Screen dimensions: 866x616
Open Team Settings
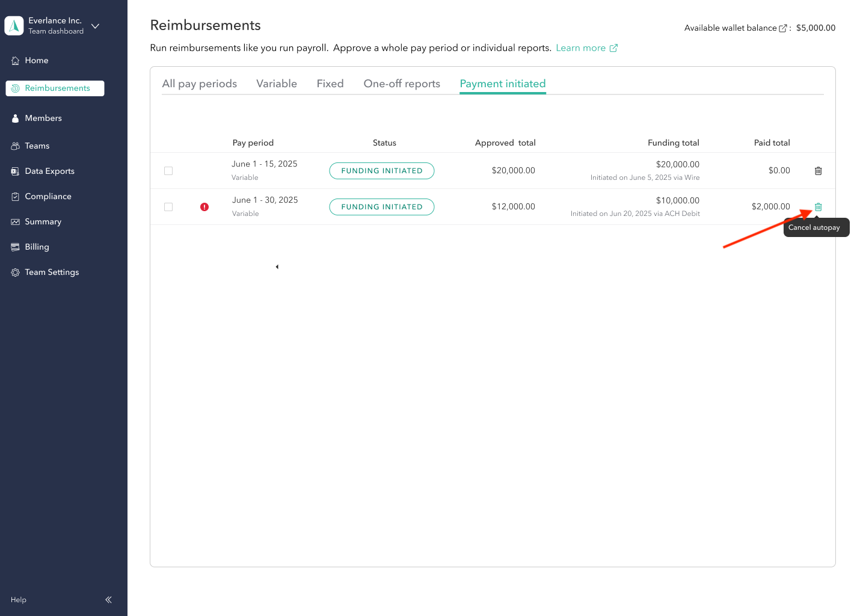click(x=51, y=272)
